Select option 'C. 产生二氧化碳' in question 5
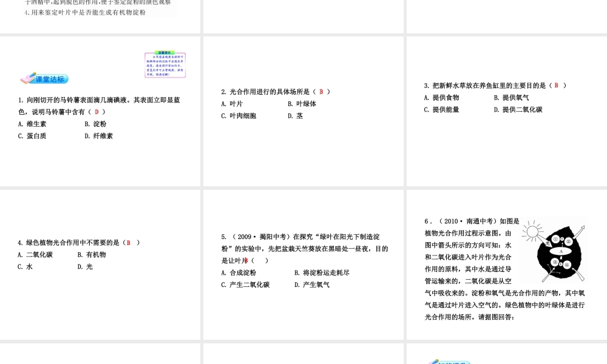607x364 pixels. [245, 285]
